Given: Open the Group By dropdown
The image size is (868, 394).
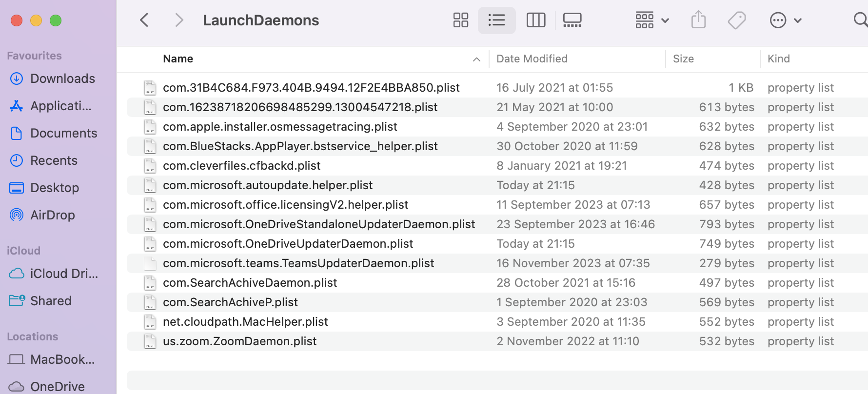Looking at the screenshot, I should point(652,20).
